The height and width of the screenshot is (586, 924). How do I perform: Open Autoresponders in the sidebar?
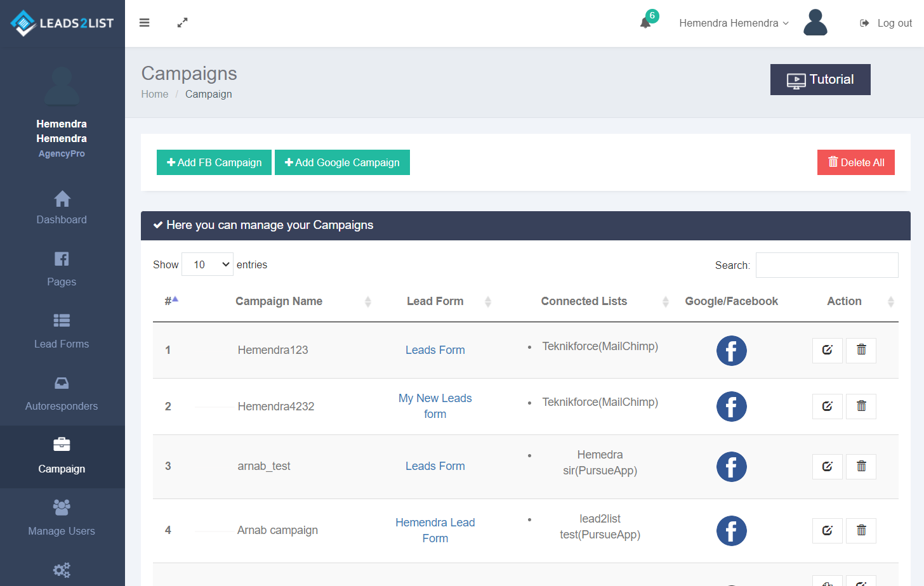click(62, 393)
